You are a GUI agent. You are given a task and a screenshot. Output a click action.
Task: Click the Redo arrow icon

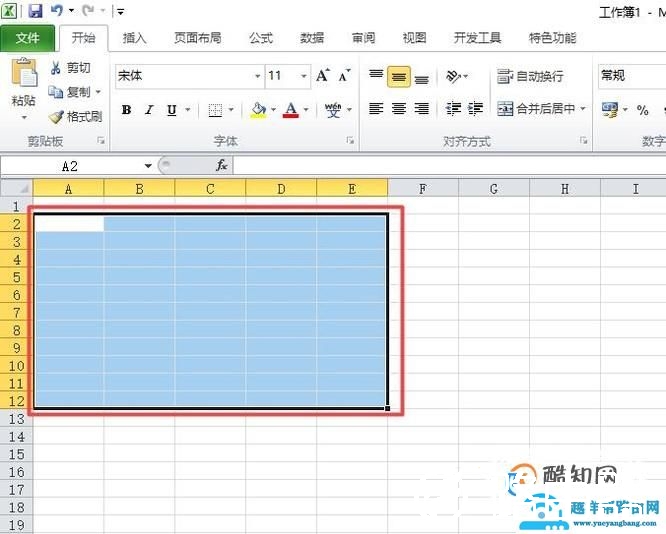pos(88,10)
